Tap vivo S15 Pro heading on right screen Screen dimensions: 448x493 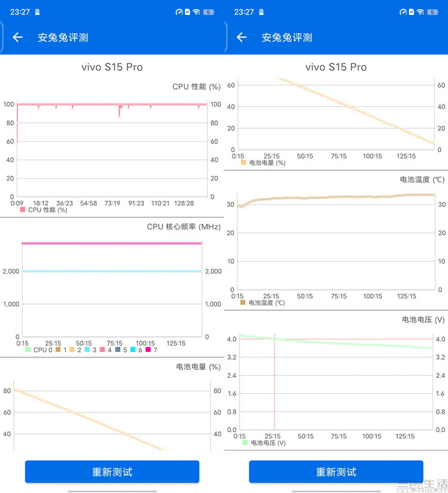(336, 67)
